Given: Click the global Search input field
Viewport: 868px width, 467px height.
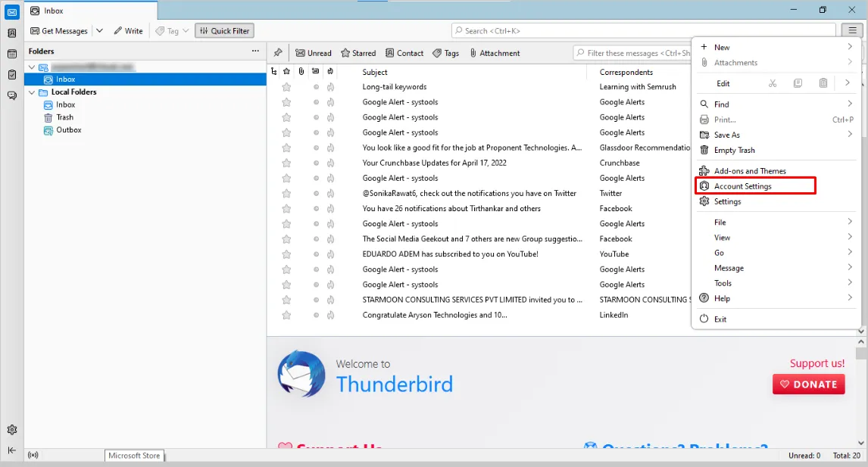Looking at the screenshot, I should [x=644, y=31].
